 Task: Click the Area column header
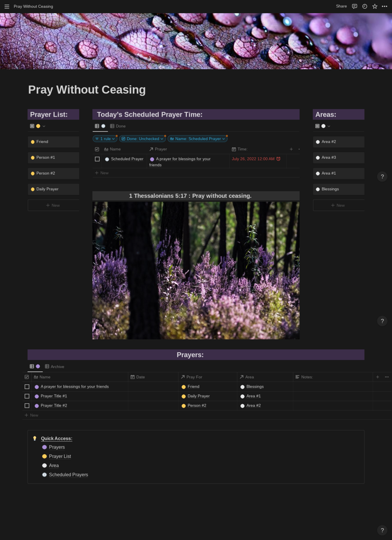coord(247,377)
